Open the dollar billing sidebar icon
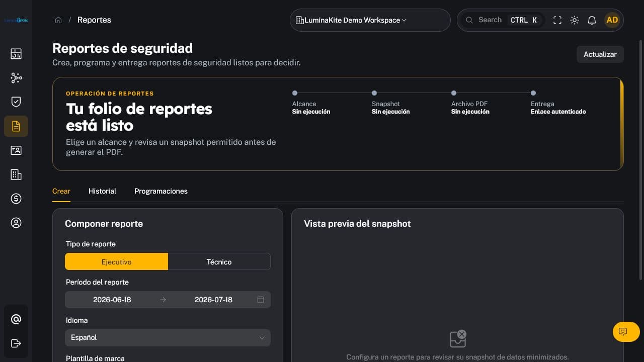Image resolution: width=644 pixels, height=362 pixels. (16, 199)
